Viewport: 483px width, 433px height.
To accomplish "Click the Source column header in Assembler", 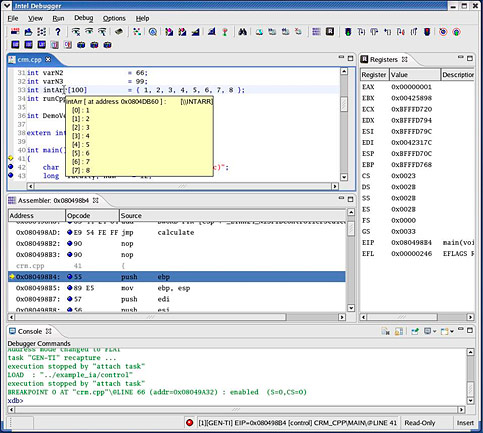I will (233, 215).
